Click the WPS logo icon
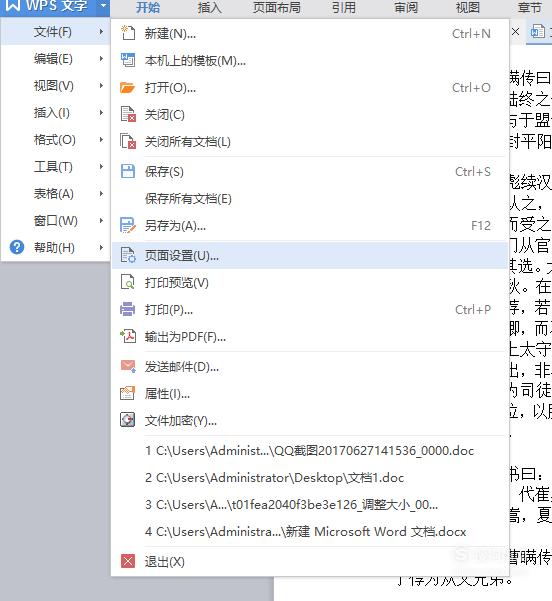 (x=13, y=6)
